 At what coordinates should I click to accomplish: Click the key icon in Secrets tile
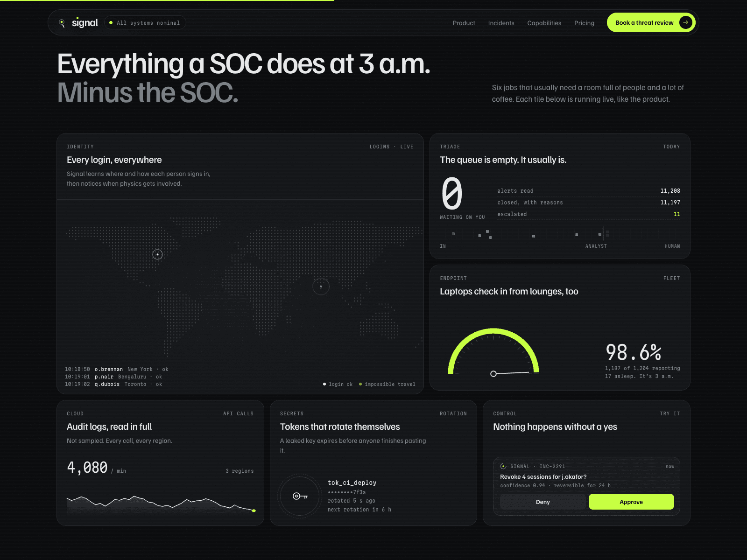300,496
